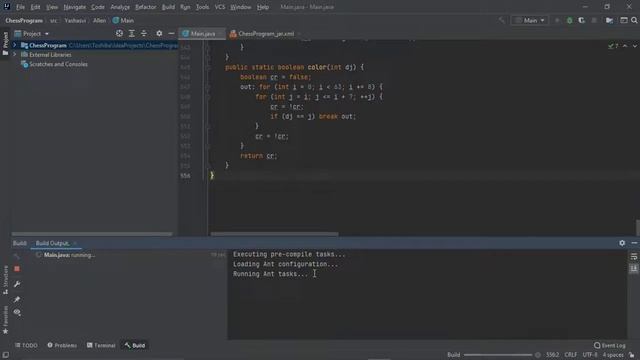Cancel build process button beside progress bar
The image size is (640, 360).
click(538, 355)
